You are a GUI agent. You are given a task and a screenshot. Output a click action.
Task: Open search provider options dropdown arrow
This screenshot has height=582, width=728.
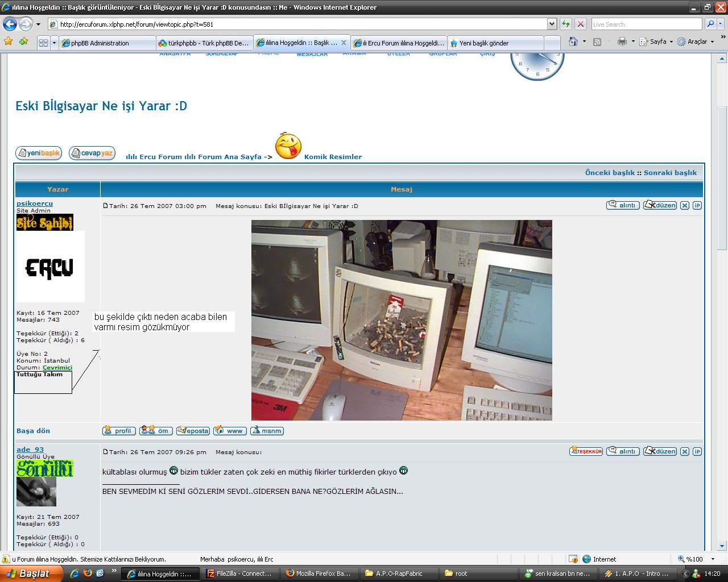click(721, 24)
